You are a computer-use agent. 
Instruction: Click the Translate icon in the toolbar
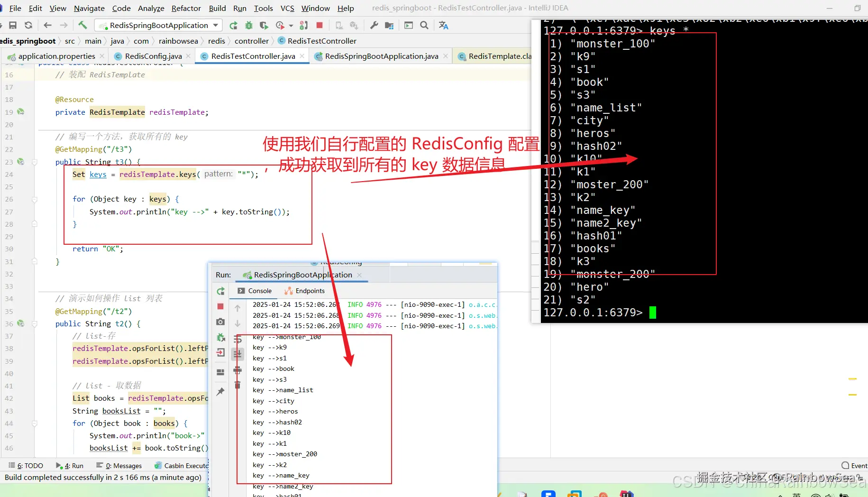click(x=443, y=25)
